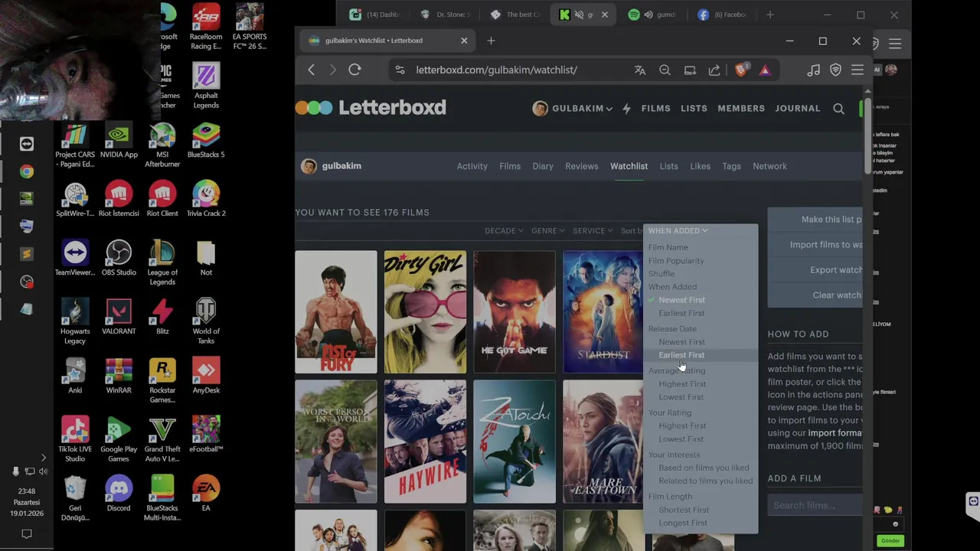The height and width of the screenshot is (551, 980).
Task: Mute the Spotify tab speaker icon
Action: coord(648,15)
